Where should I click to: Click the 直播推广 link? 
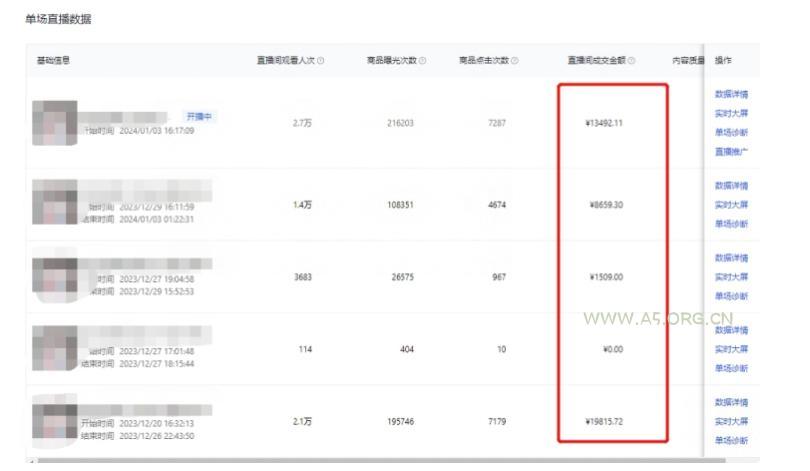coord(731,151)
